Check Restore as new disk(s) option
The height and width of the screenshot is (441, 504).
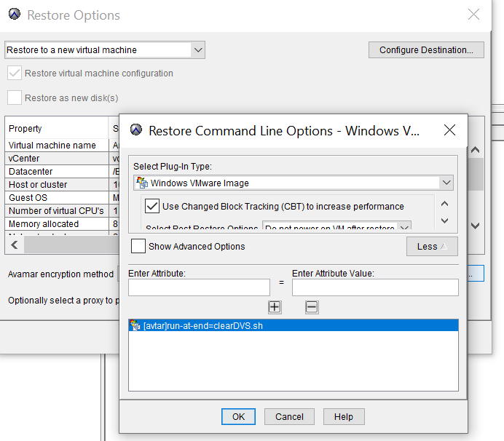pyautogui.click(x=15, y=98)
